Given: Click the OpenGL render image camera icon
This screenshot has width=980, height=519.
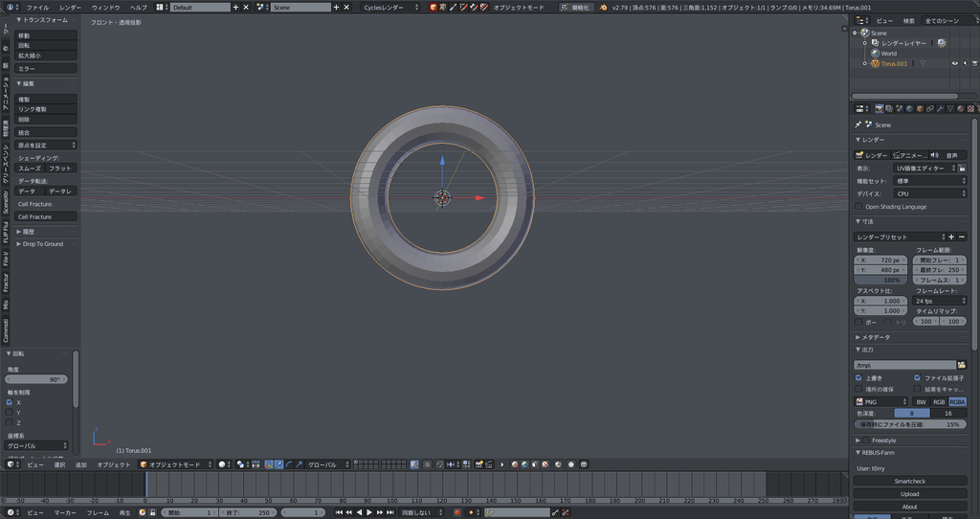Looking at the screenshot, I should tap(479, 464).
